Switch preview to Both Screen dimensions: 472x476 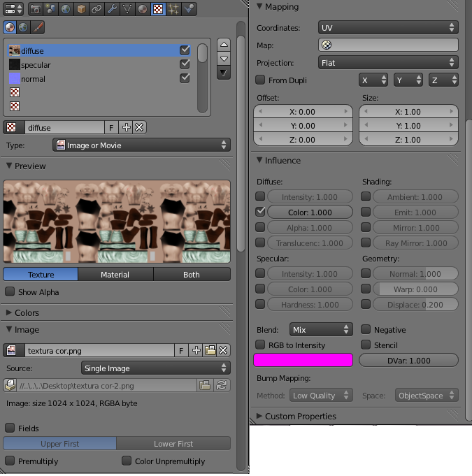tap(192, 275)
